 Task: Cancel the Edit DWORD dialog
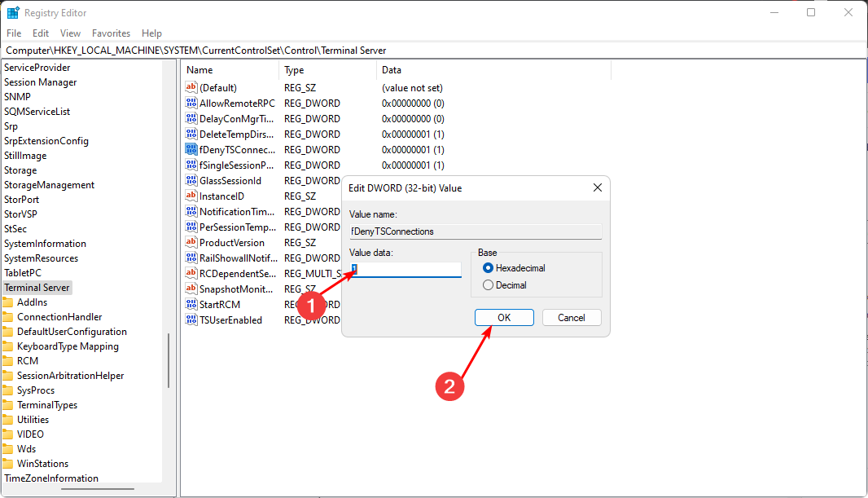[x=572, y=317]
